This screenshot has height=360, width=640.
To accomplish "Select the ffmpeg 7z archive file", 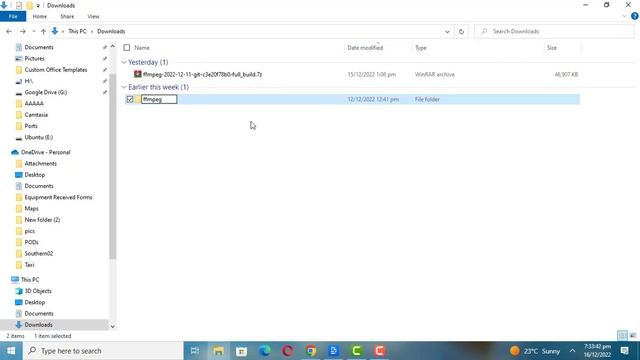I will [202, 74].
